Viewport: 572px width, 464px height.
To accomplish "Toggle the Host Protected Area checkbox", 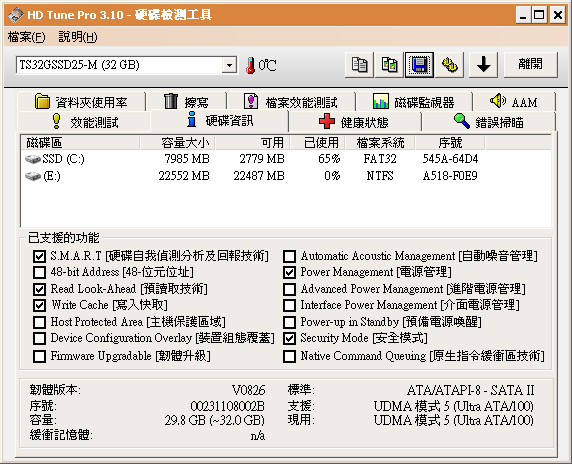I will [x=39, y=322].
